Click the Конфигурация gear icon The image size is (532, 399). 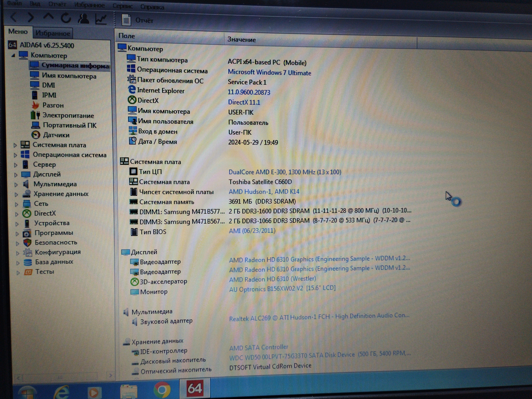click(x=27, y=252)
